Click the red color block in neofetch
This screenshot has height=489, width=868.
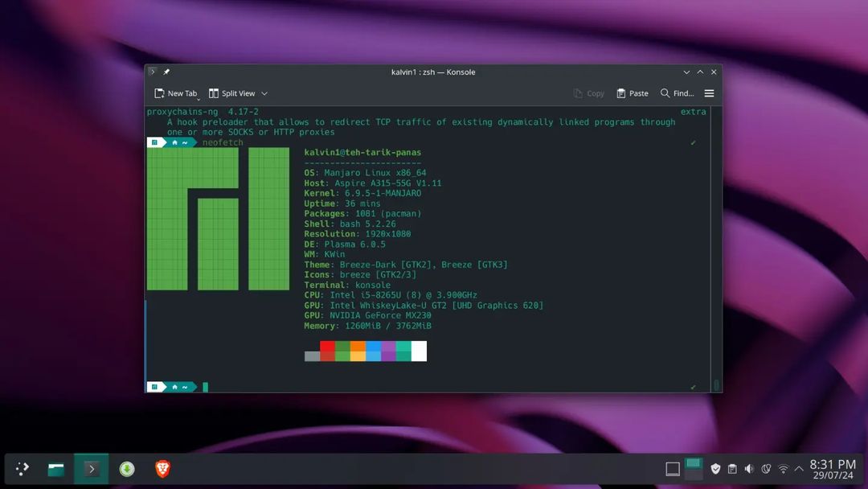(327, 351)
